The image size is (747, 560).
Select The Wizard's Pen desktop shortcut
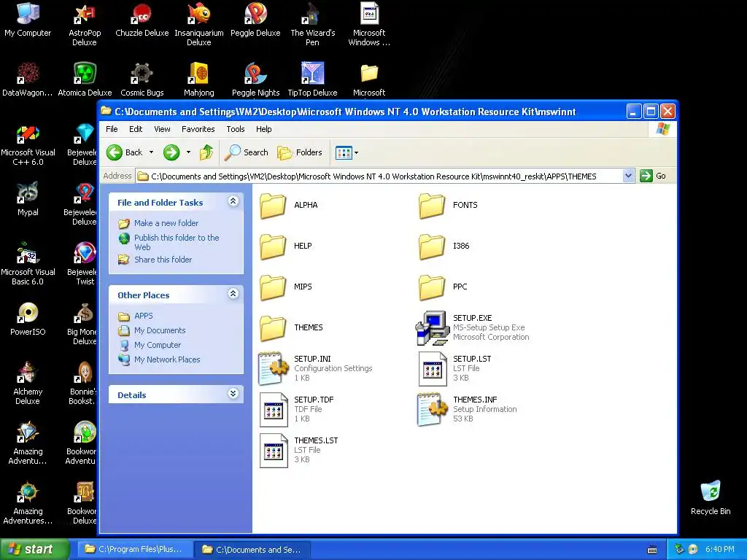click(312, 24)
